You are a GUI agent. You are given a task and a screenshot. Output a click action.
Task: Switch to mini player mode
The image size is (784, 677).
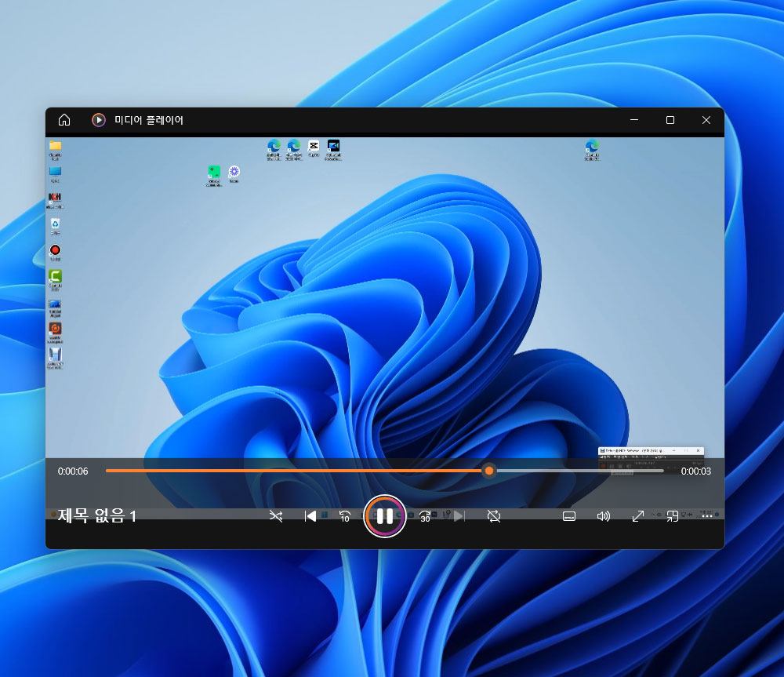click(673, 516)
